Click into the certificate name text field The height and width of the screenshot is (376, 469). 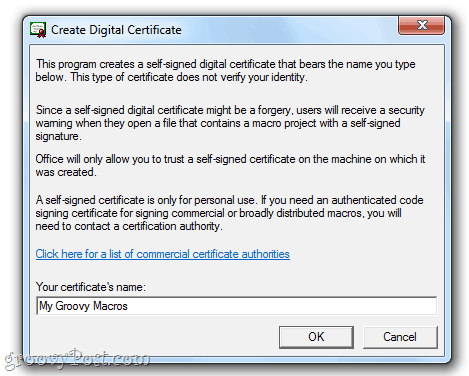tap(236, 306)
